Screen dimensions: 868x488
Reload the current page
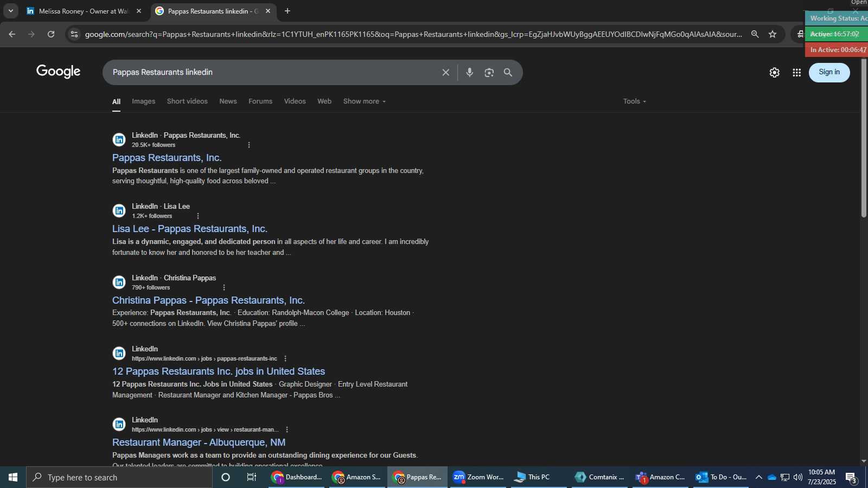[x=51, y=34]
